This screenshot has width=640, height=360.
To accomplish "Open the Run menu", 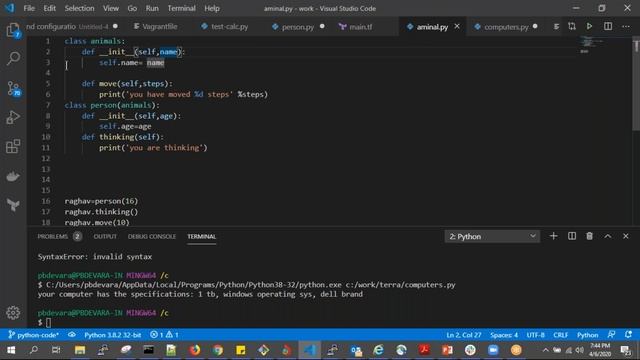I will [152, 8].
